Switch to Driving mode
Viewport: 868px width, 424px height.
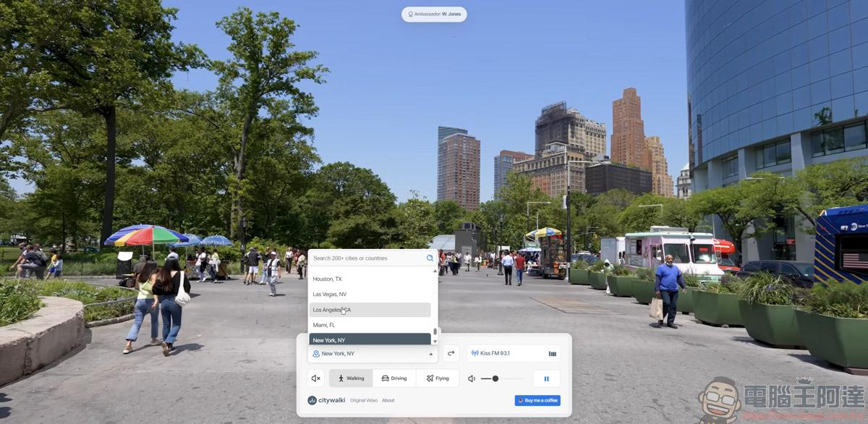click(394, 378)
